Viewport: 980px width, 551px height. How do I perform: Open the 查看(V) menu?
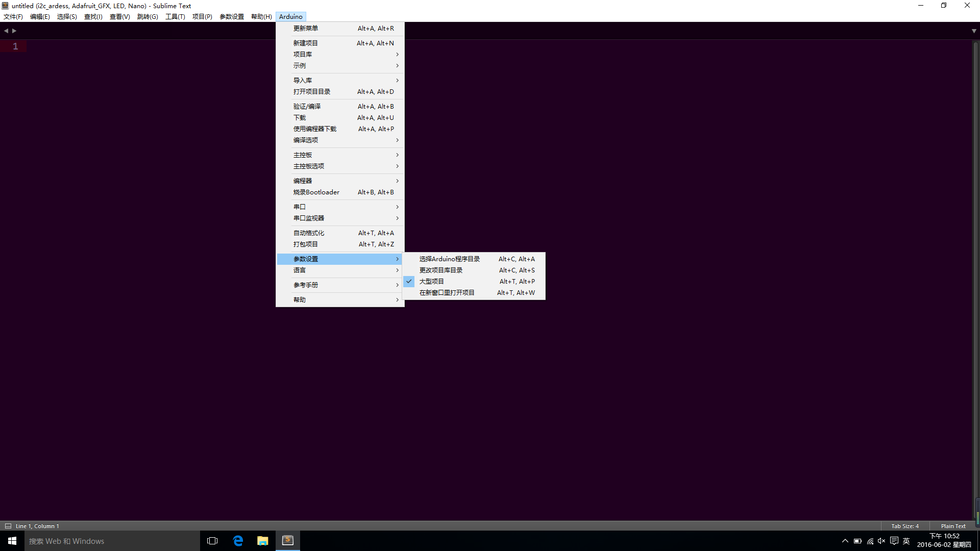click(x=120, y=17)
